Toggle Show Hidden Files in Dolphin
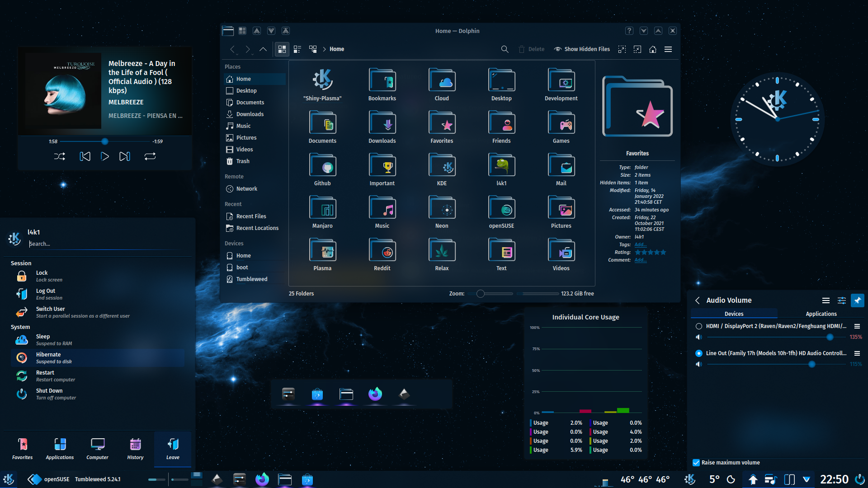The height and width of the screenshot is (488, 868). click(582, 49)
